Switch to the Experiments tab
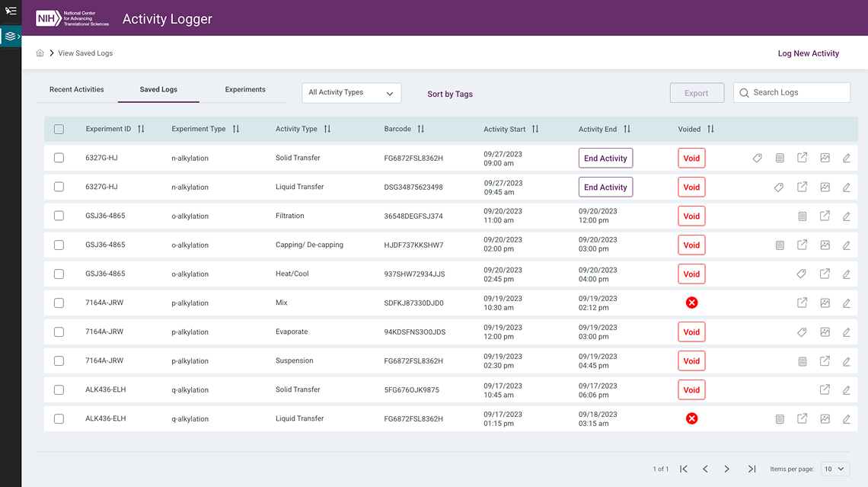Image resolution: width=868 pixels, height=487 pixels. click(x=244, y=89)
